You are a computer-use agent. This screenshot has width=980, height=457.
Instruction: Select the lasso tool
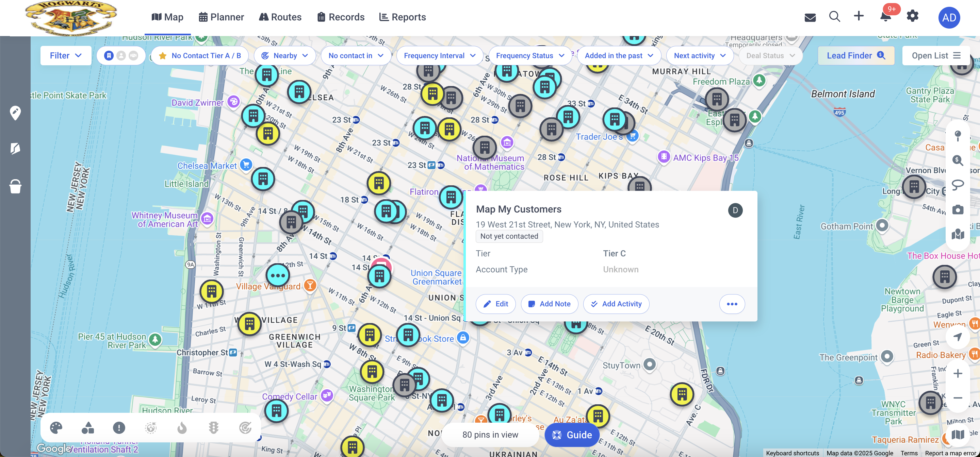point(958,185)
